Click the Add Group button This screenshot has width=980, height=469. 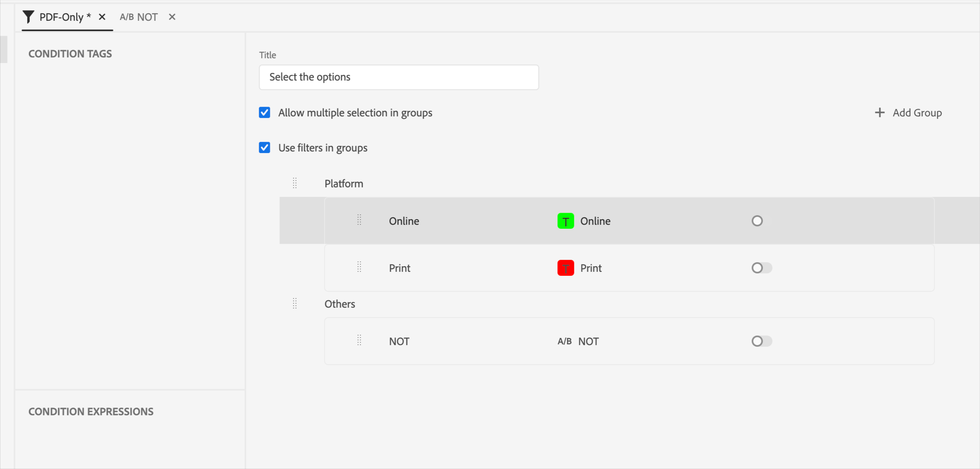coord(908,113)
